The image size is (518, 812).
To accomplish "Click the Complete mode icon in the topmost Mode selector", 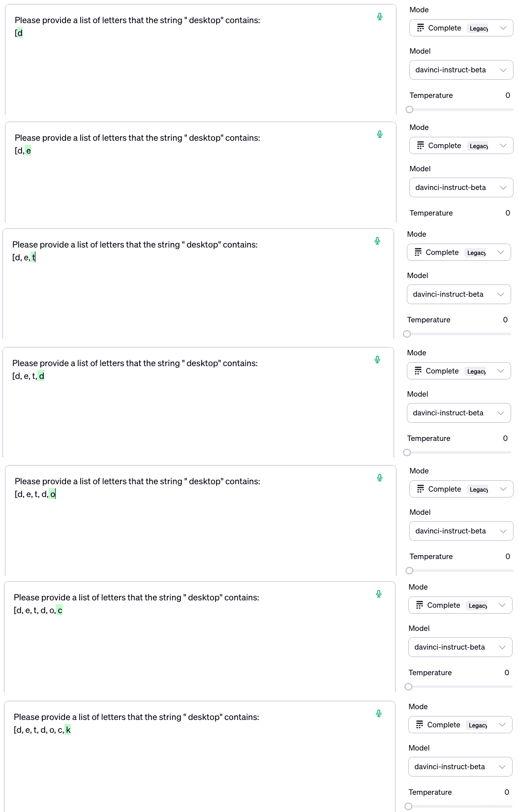I will point(420,28).
